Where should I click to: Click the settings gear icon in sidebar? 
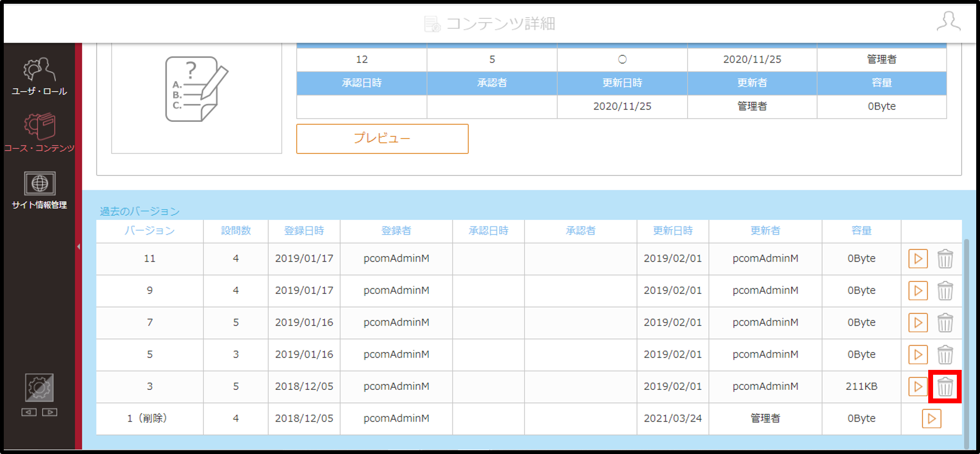tap(39, 388)
